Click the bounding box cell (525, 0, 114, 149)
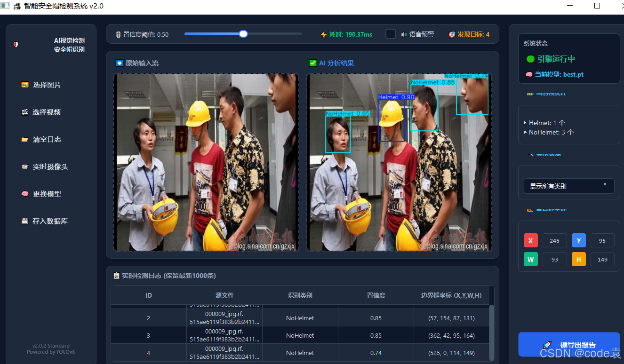 pos(451,353)
